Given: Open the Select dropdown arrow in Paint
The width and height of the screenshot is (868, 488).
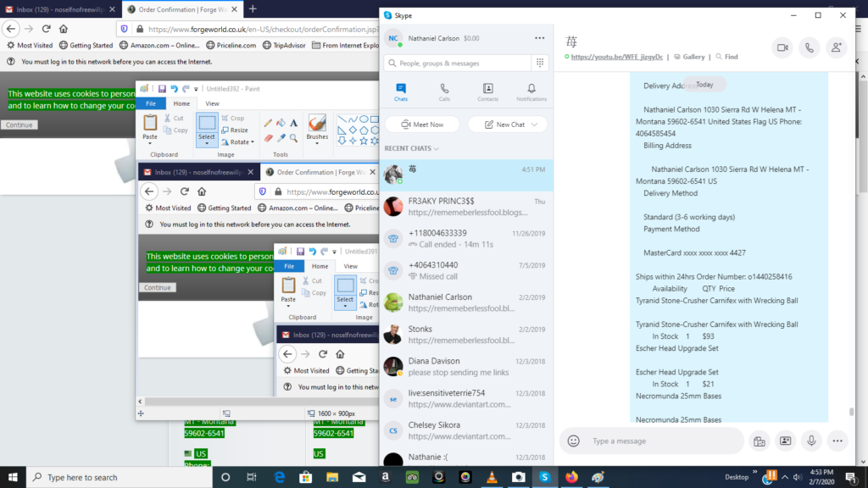Looking at the screenshot, I should coord(207,144).
